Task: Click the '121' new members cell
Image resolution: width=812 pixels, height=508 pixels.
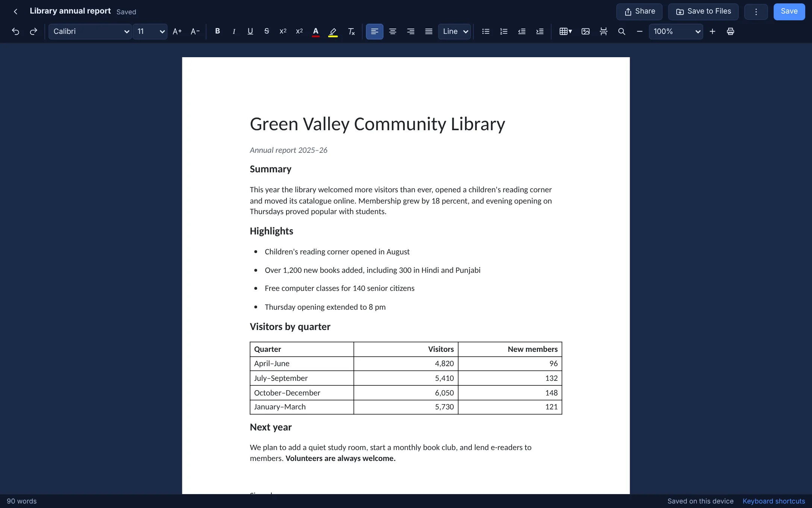Action: pyautogui.click(x=510, y=407)
